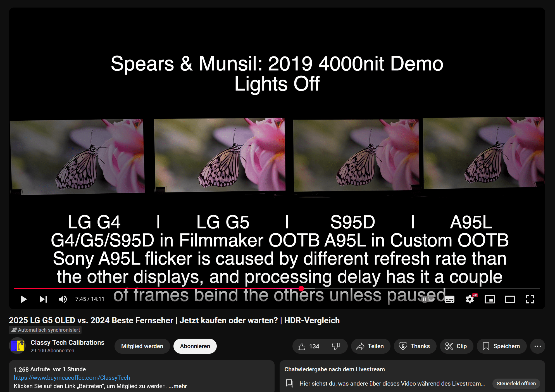Click the video title text
The height and width of the screenshot is (392, 555).
pyautogui.click(x=174, y=320)
